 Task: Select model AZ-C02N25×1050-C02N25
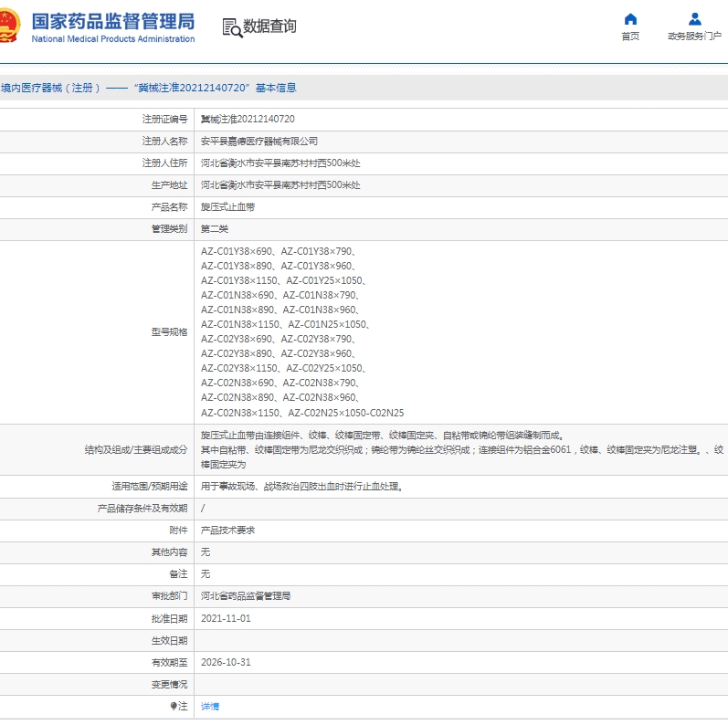click(346, 413)
